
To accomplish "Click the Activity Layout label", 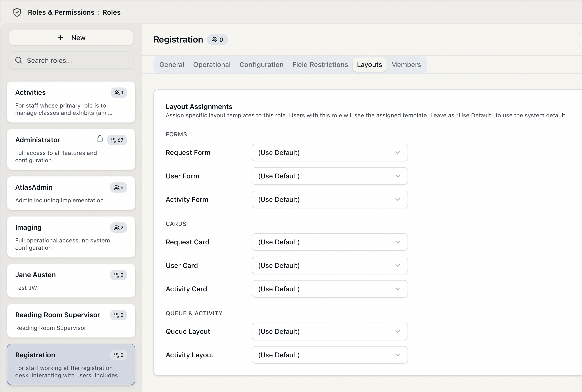I will 189,355.
